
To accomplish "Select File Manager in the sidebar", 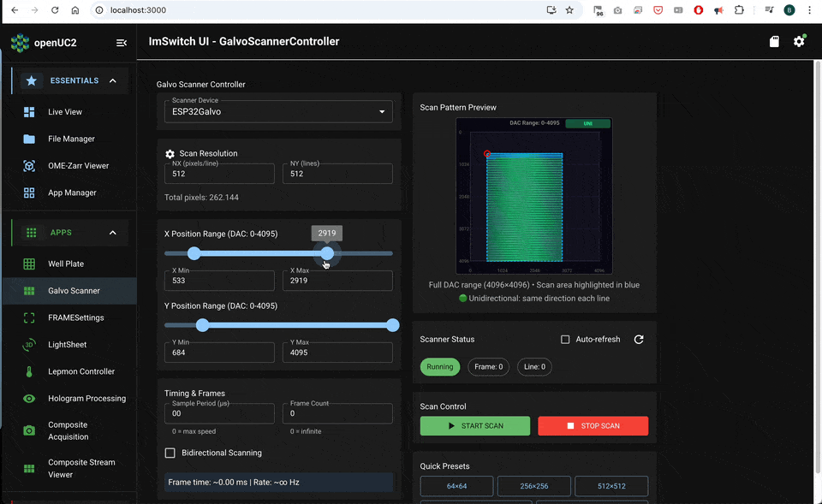I will coord(71,139).
